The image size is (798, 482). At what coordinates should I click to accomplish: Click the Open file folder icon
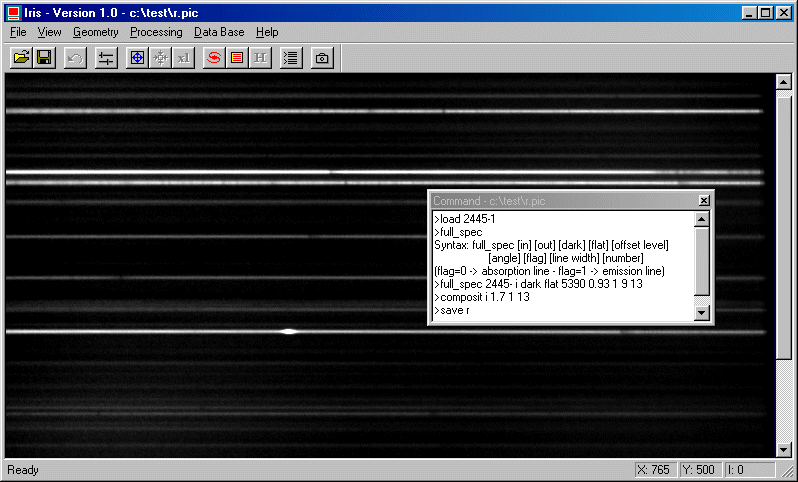tap(21, 58)
